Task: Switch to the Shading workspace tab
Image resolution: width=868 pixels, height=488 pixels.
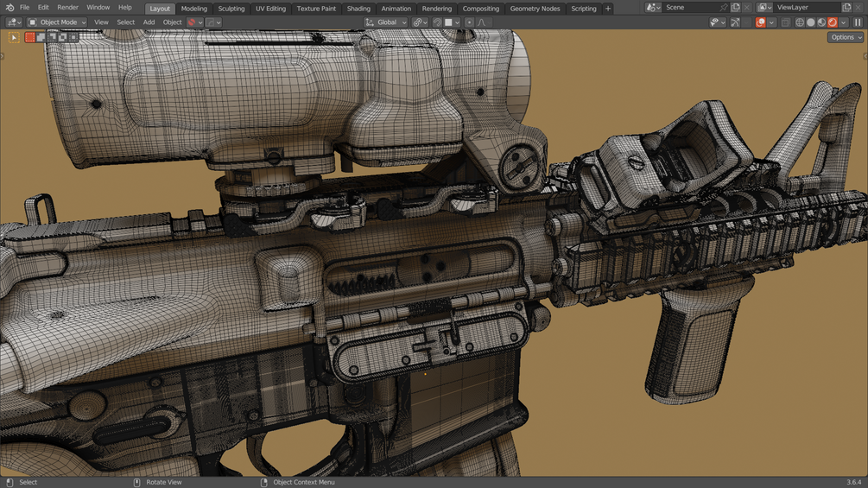Action: 358,9
